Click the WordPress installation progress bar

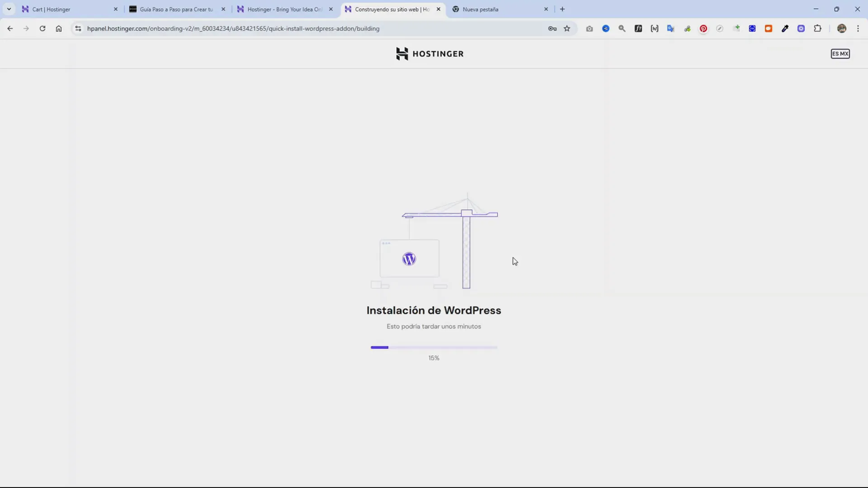433,347
